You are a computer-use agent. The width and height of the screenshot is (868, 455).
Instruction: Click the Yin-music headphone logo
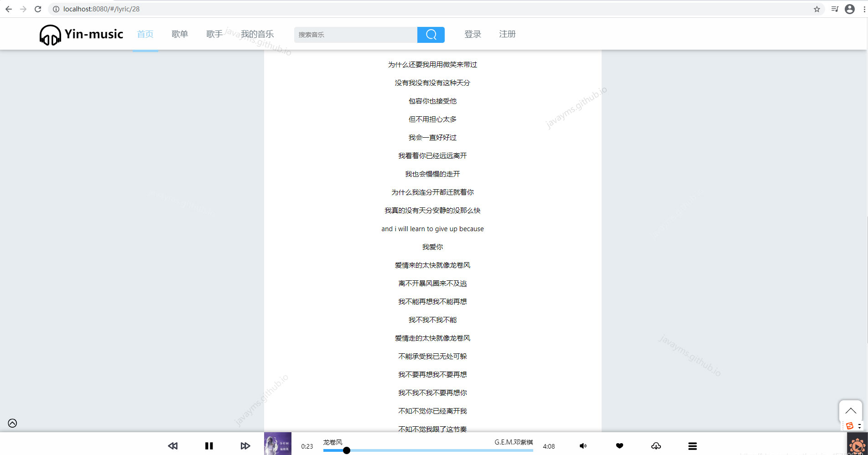(50, 35)
